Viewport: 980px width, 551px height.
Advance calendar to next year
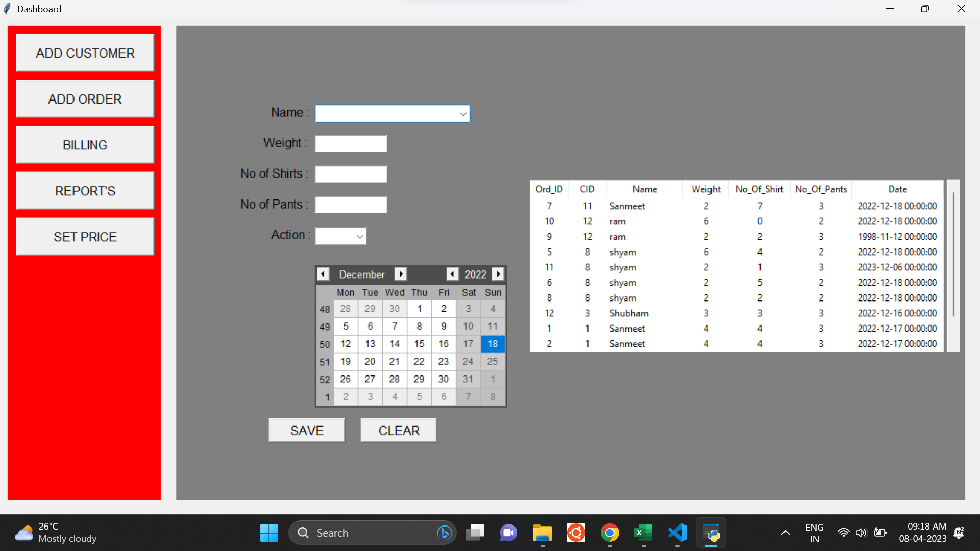point(498,274)
